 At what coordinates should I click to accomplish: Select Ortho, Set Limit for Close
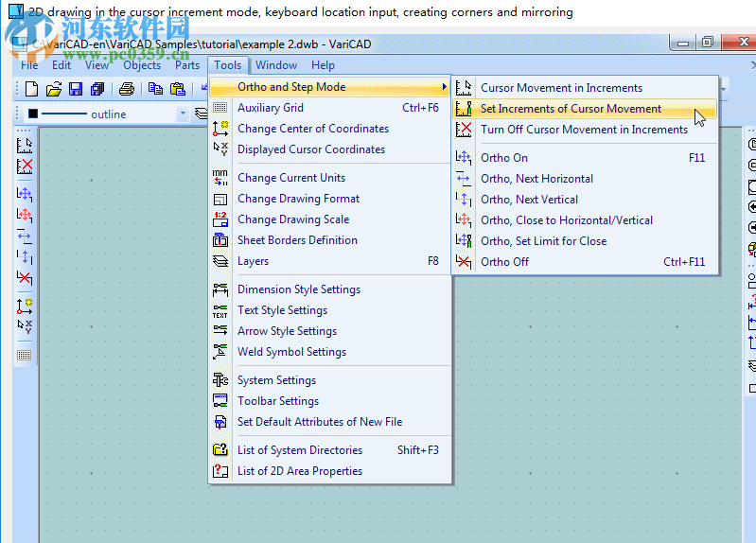(585, 240)
